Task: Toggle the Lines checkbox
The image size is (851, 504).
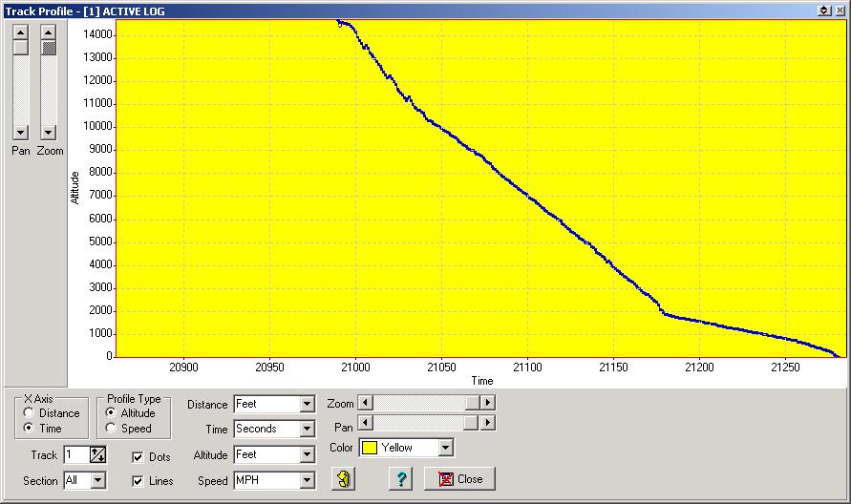Action: [x=138, y=481]
